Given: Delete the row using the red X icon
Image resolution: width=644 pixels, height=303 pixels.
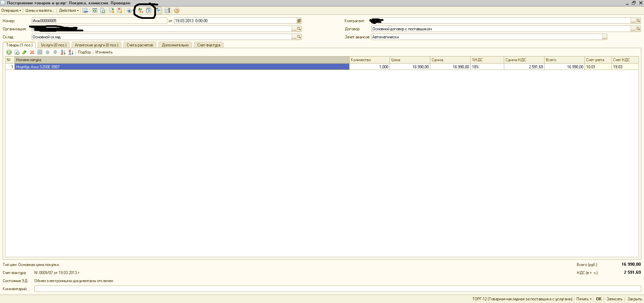Looking at the screenshot, I should click(x=32, y=52).
